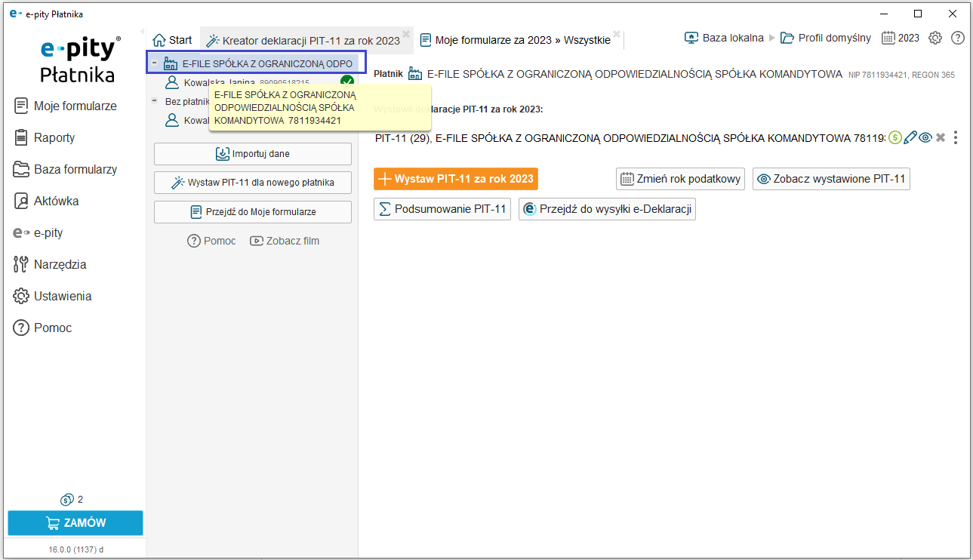Collapse the Bez płatnika tree group
Viewport: 973px width, 560px height.
(154, 101)
